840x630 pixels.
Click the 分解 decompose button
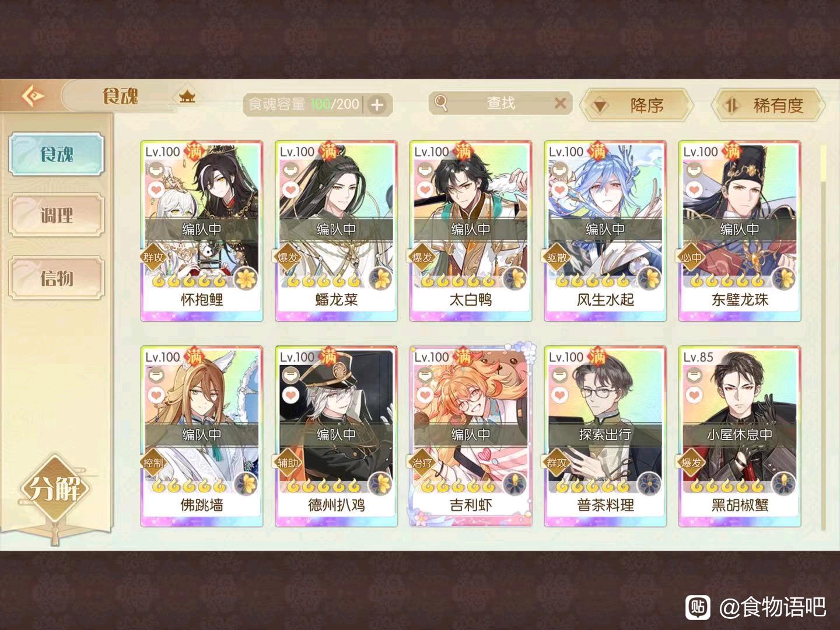[x=55, y=488]
